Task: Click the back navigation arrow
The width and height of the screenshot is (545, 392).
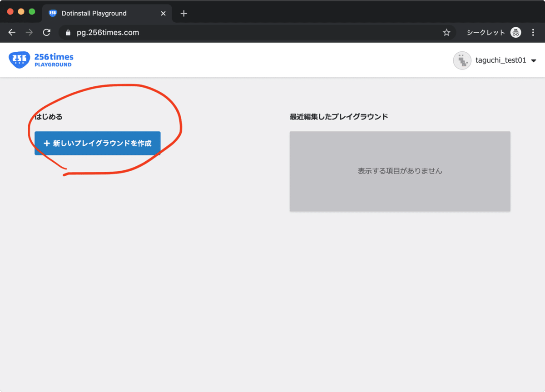Action: click(x=12, y=32)
